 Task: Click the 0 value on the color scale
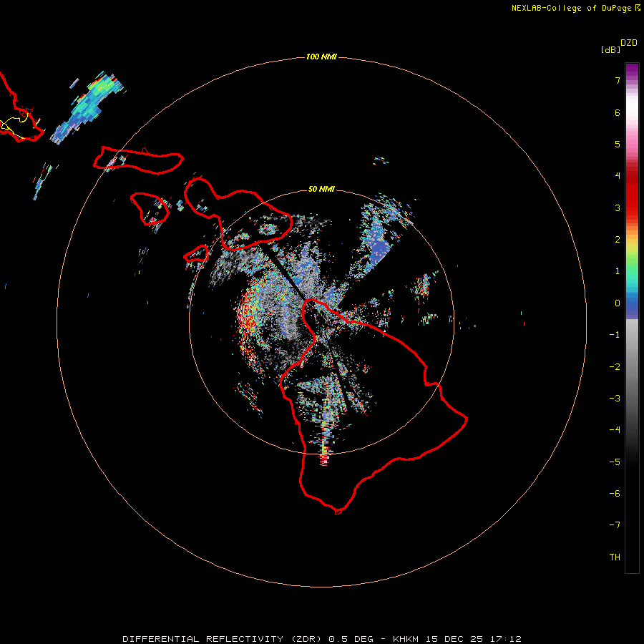pyautogui.click(x=618, y=303)
